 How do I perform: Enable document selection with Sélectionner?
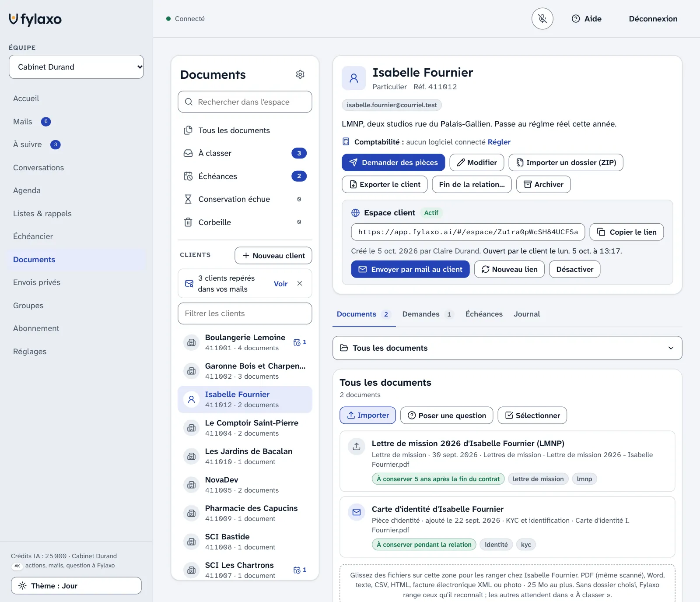click(532, 415)
